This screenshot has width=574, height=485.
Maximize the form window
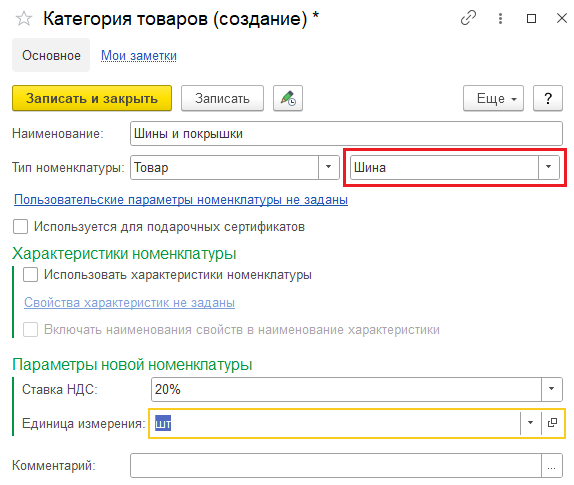coord(531,18)
